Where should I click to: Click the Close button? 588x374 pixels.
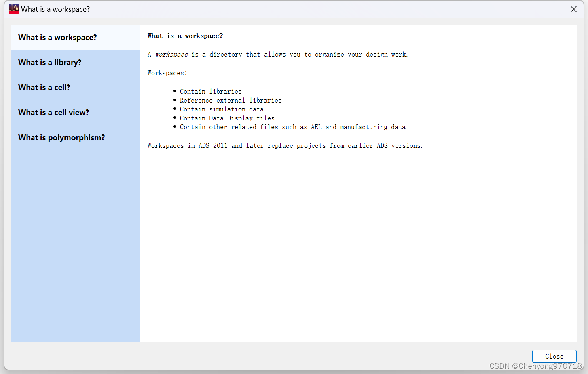(554, 356)
